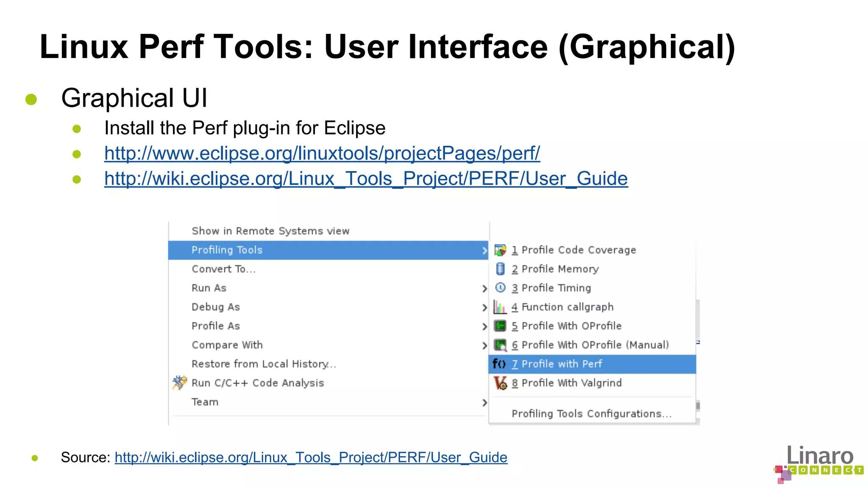Click the Profile As menu label
868x488 pixels.
(216, 326)
